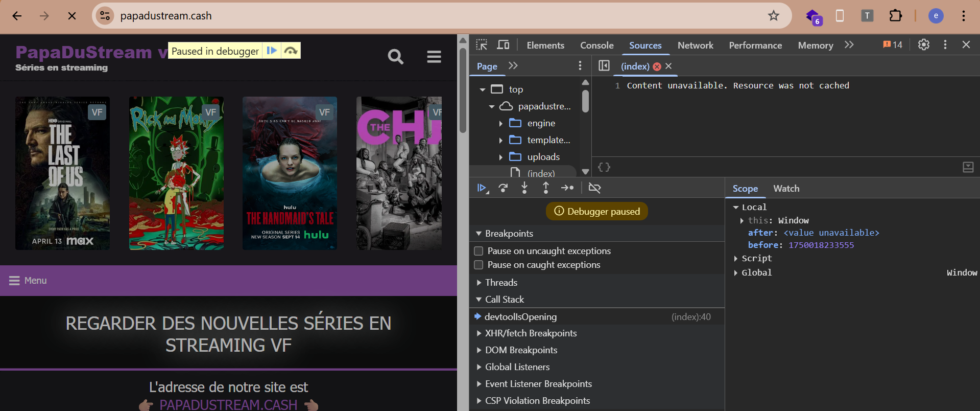View site information icon in address bar
The image size is (980, 411).
coord(105,16)
